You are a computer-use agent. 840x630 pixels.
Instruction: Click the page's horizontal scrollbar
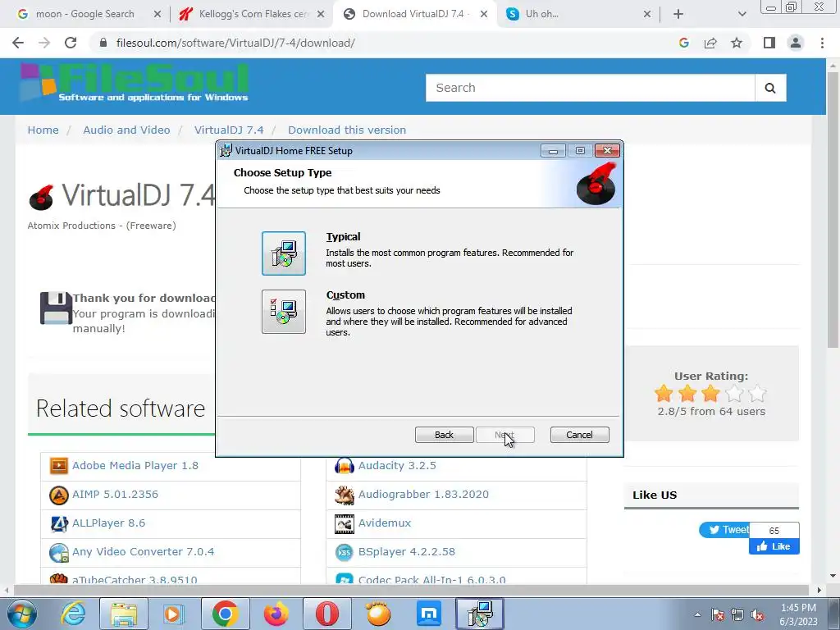click(413, 590)
